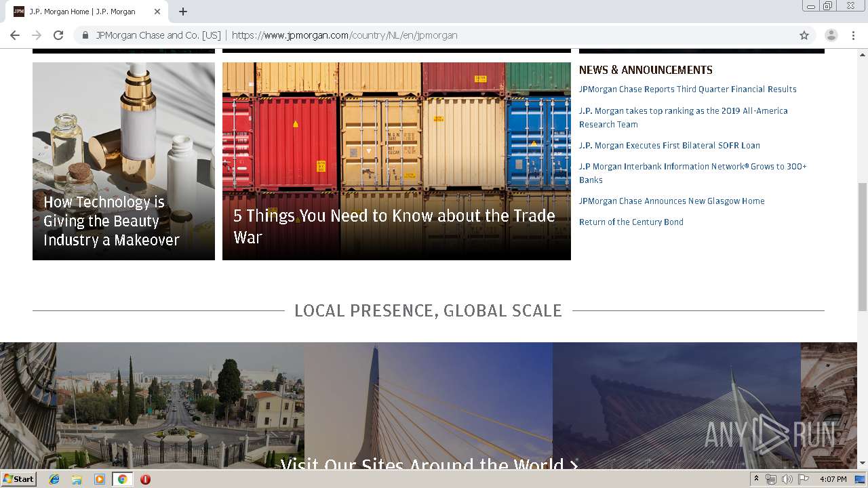The width and height of the screenshot is (868, 488).
Task: Restore down the Chrome window
Action: point(828,6)
